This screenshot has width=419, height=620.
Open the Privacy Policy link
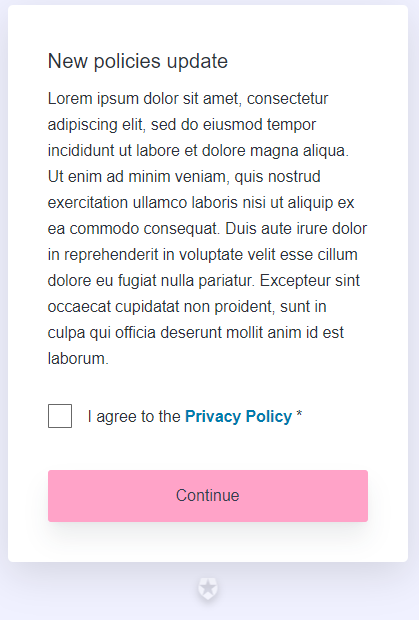[x=238, y=416]
